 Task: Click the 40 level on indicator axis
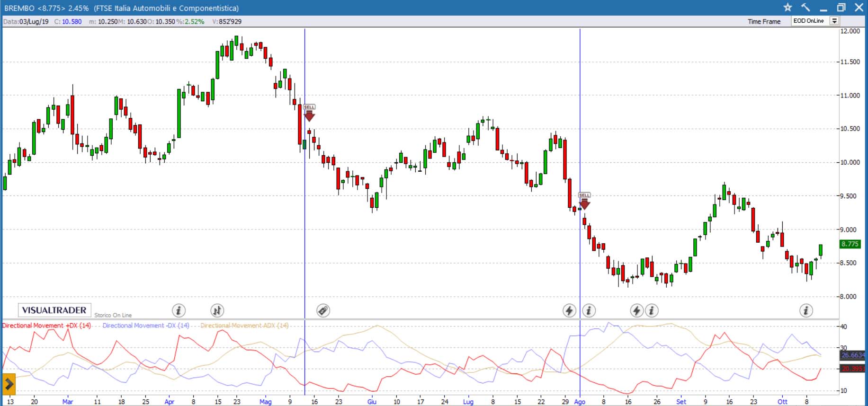(x=843, y=327)
